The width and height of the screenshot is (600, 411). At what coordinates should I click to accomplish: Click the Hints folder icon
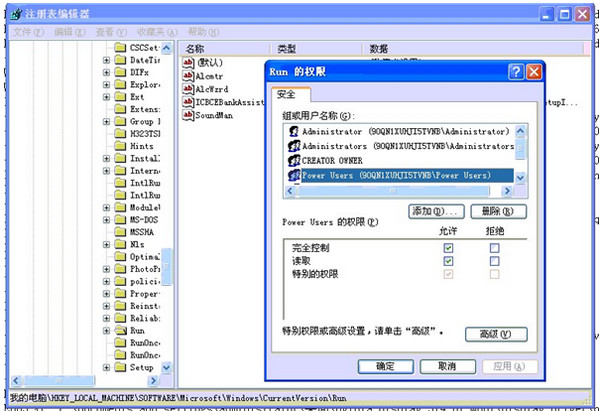121,146
